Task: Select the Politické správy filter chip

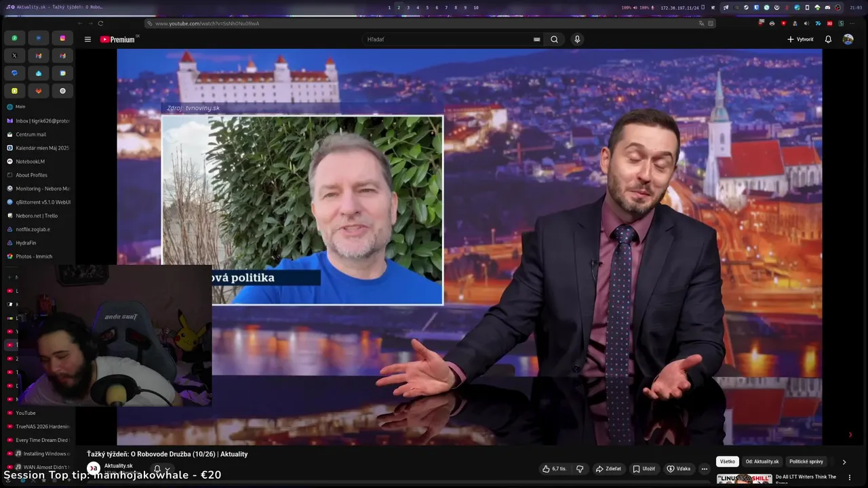Action: coord(806,462)
